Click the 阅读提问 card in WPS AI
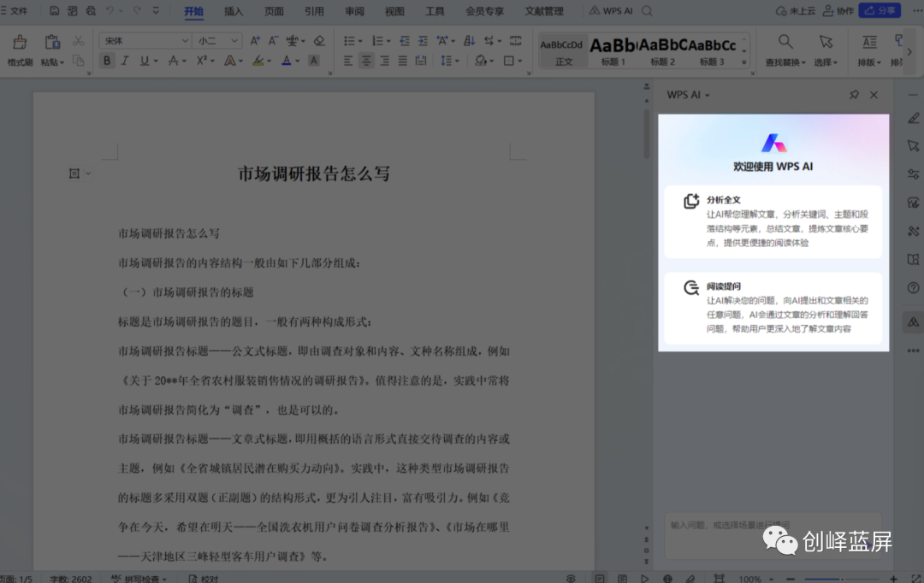924x583 pixels. click(x=773, y=308)
